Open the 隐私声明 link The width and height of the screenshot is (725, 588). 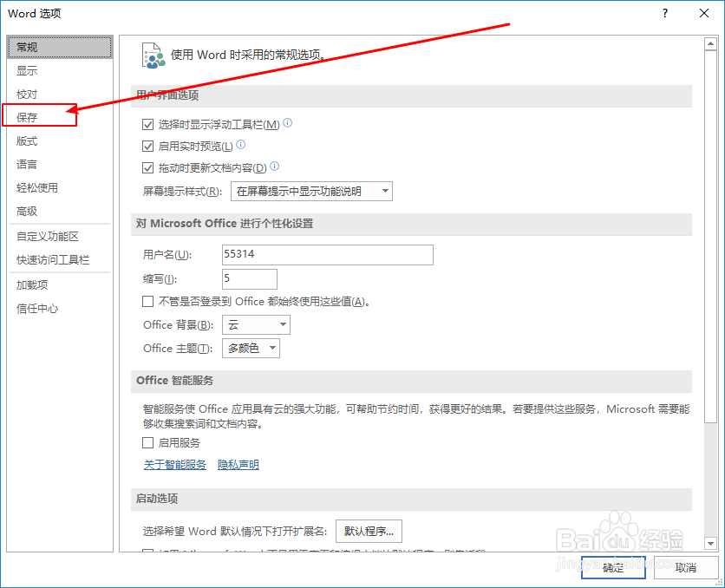(238, 465)
